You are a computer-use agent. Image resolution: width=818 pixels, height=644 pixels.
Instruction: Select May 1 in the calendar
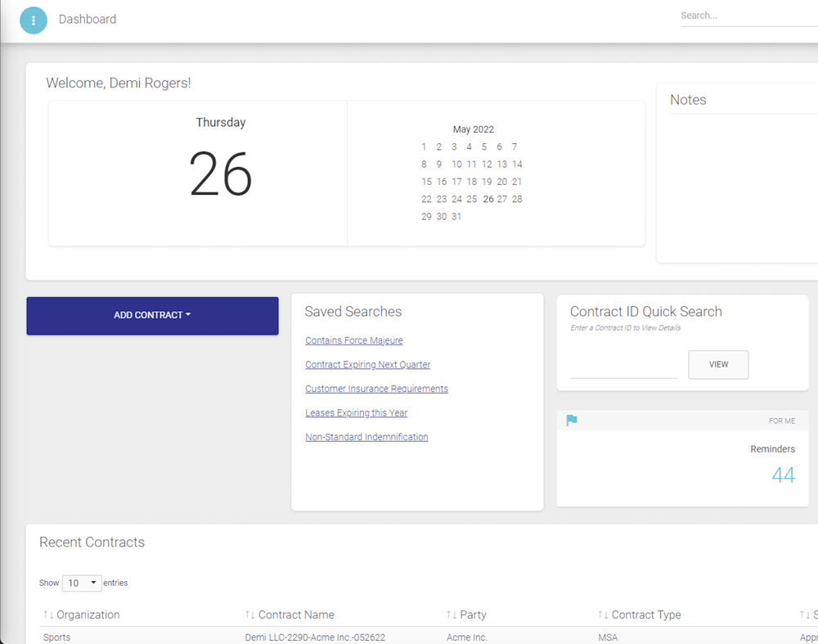(424, 146)
